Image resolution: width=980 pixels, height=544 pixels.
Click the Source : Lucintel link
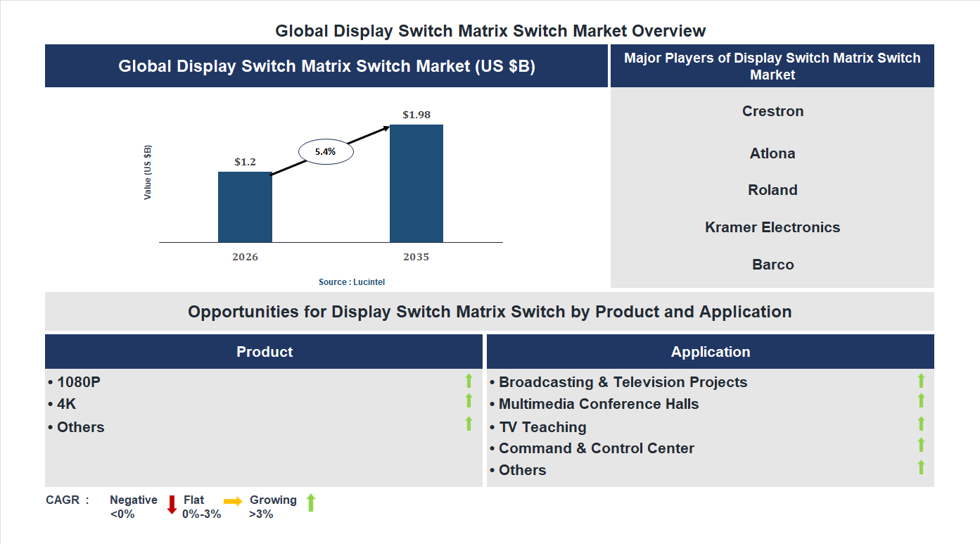[350, 282]
